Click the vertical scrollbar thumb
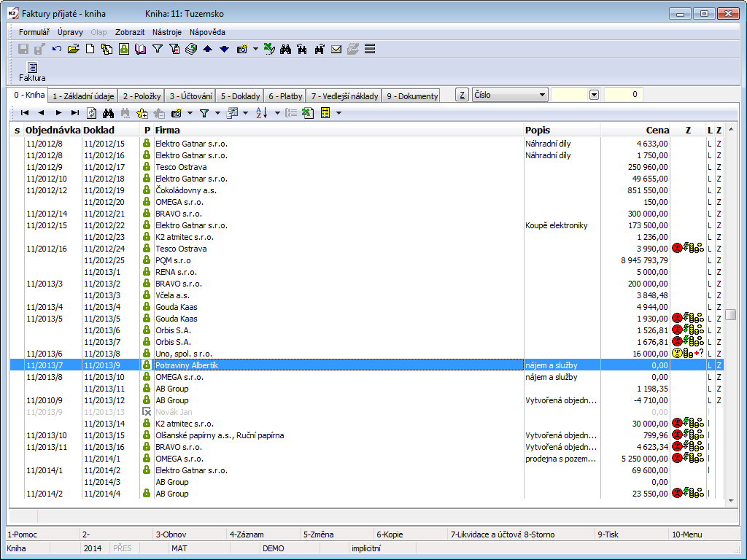Image resolution: width=747 pixels, height=560 pixels. click(730, 314)
